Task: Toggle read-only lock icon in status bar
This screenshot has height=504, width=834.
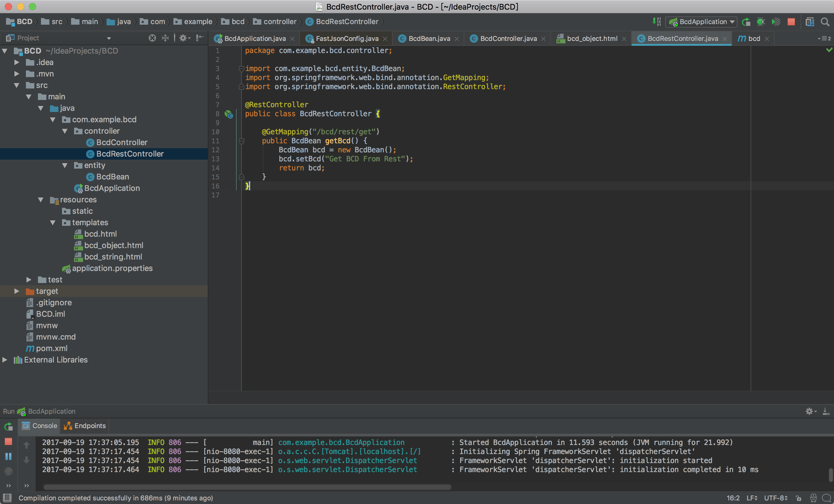Action: [798, 498]
